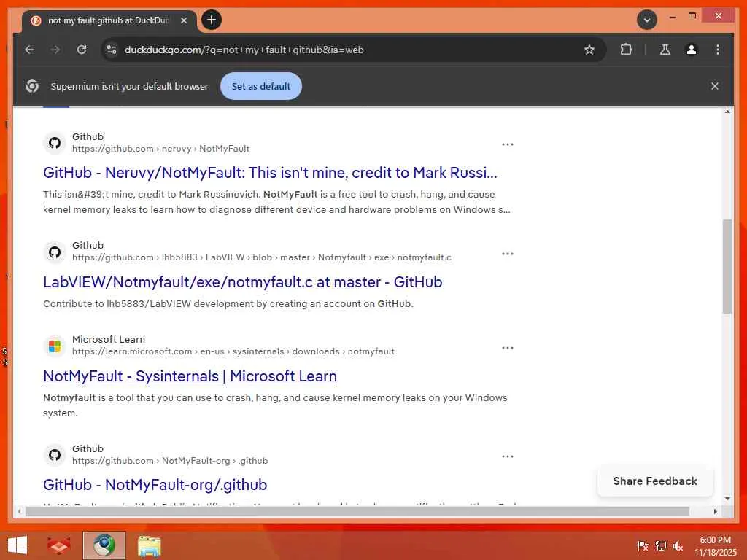Open more options for LabVIEW notmyfault.c result

(508, 254)
